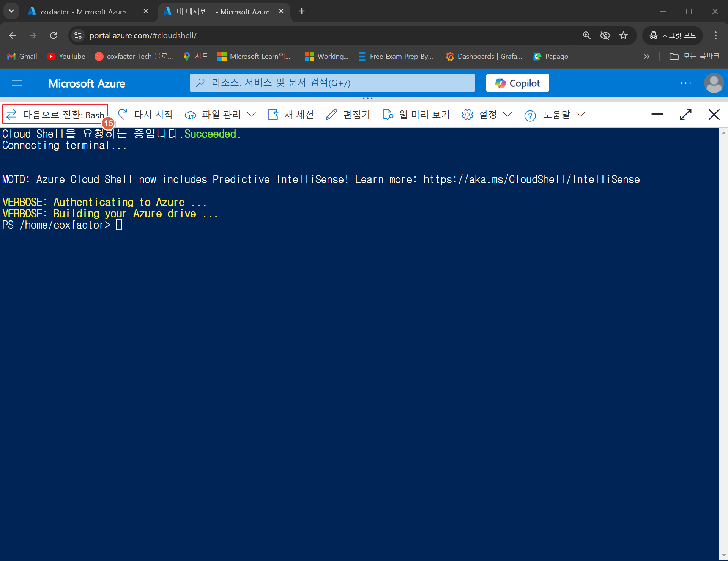Open the 모든 북마크 folder
728x561 pixels.
694,56
